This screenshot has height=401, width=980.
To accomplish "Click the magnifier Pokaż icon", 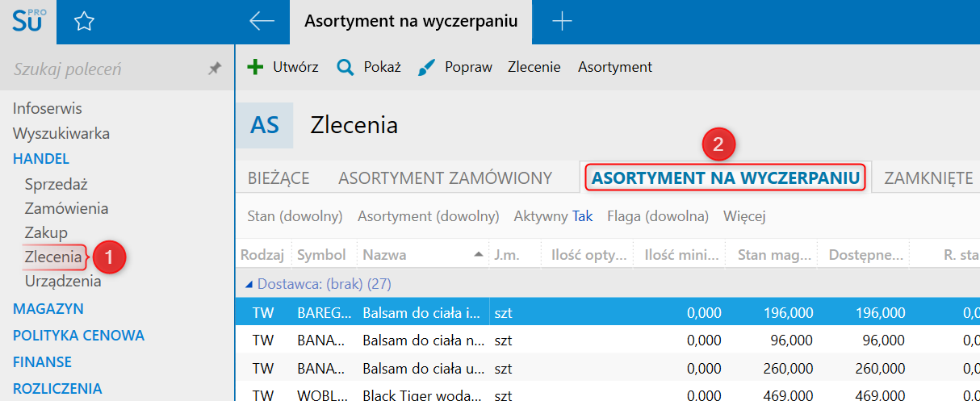I will point(346,67).
